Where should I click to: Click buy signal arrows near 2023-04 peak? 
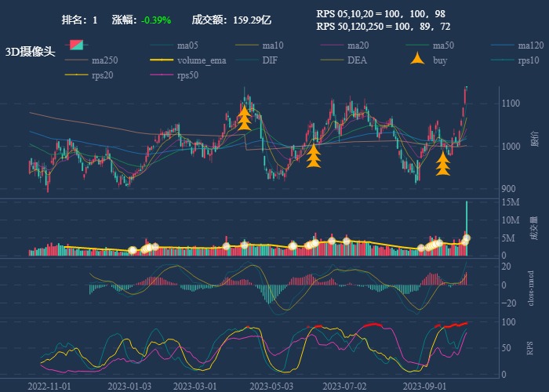coord(244,118)
